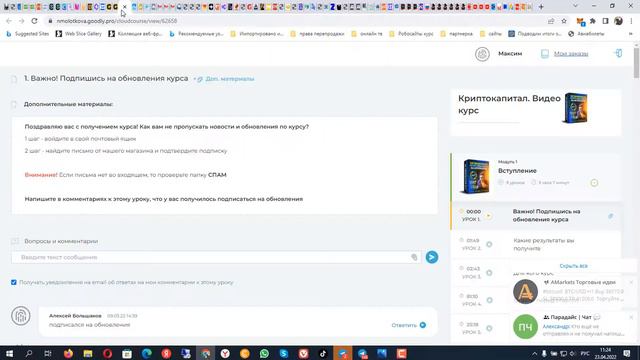Click the share page icon in the address bar
The width and height of the screenshot is (640, 360).
click(x=551, y=21)
